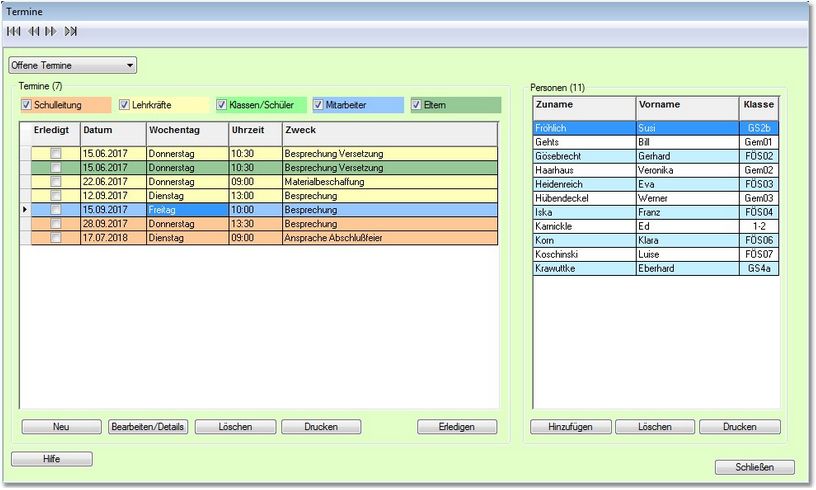Screen dimensions: 816x490
Task: Add a person with Hinzufügen button
Action: 570,427
